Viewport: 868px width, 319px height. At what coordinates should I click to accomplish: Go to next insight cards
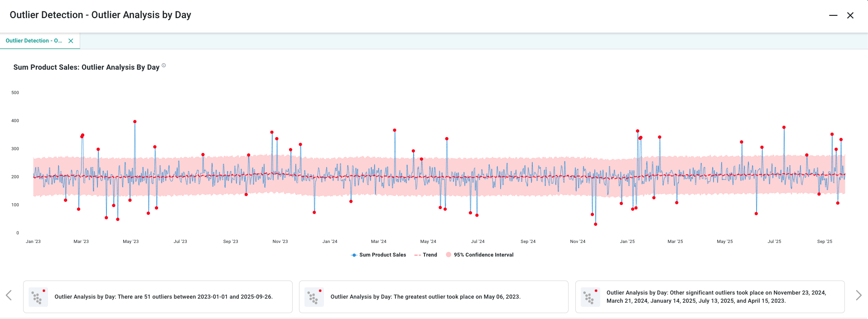tap(858, 295)
